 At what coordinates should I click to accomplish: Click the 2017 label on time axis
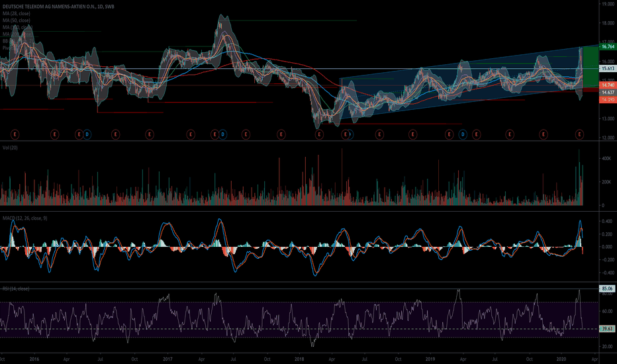(167, 359)
